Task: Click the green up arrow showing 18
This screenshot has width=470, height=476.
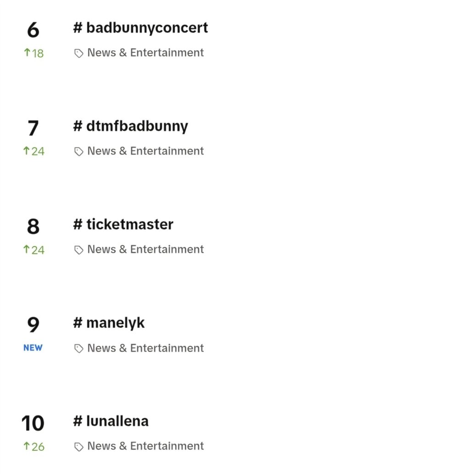Action: pos(27,53)
